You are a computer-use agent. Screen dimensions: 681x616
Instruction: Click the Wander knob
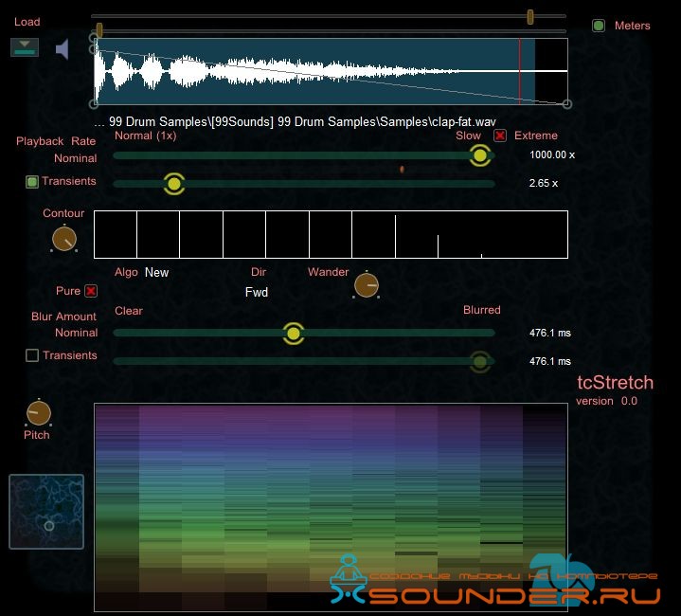tap(367, 285)
